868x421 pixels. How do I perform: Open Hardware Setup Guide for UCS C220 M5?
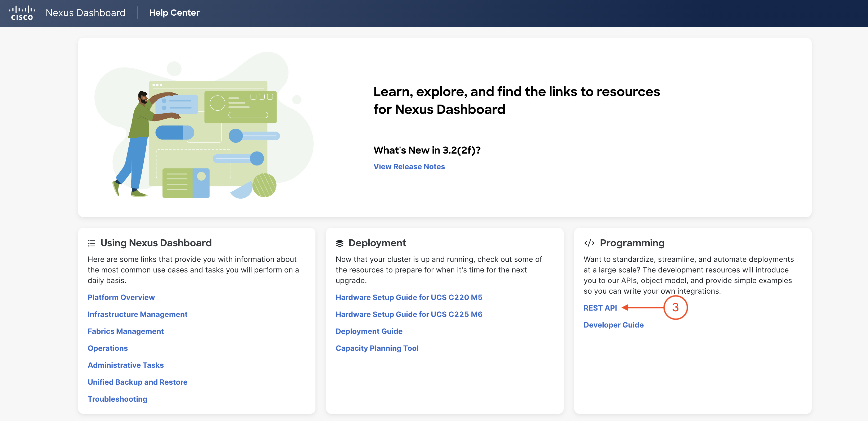(409, 297)
